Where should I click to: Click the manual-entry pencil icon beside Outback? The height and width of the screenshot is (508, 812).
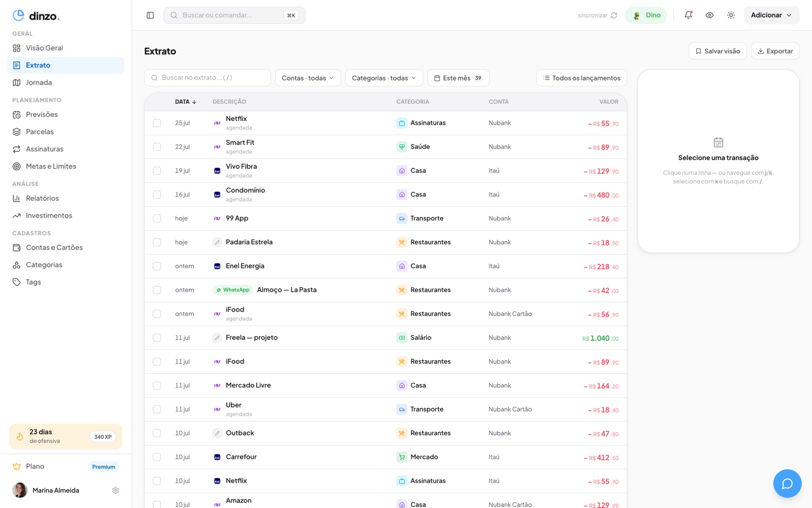tap(217, 433)
